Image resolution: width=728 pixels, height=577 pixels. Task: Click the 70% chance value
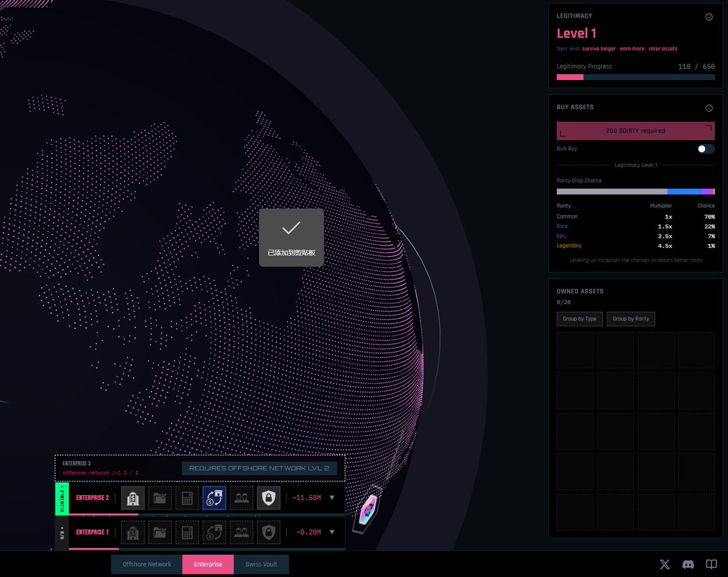(x=709, y=217)
